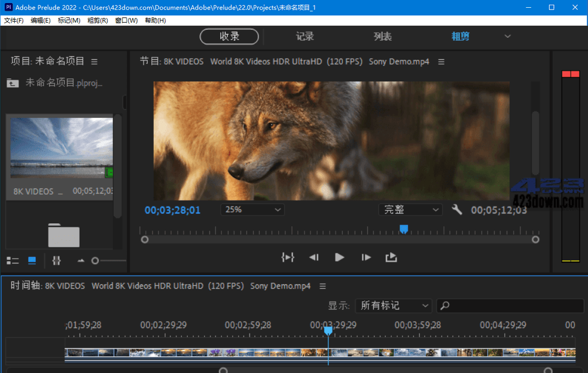Open the 所有标记 display dropdown in timeline
This screenshot has height=373, width=588.
click(x=393, y=305)
